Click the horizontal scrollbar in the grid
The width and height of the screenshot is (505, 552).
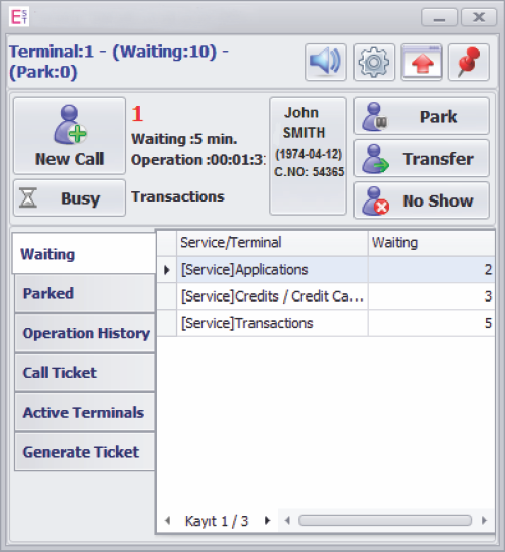coord(385,520)
